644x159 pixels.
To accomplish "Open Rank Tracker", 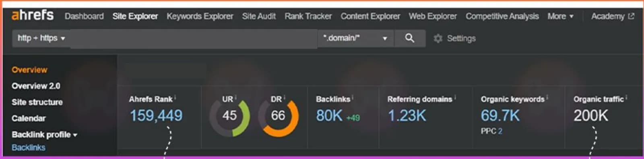I will (308, 16).
